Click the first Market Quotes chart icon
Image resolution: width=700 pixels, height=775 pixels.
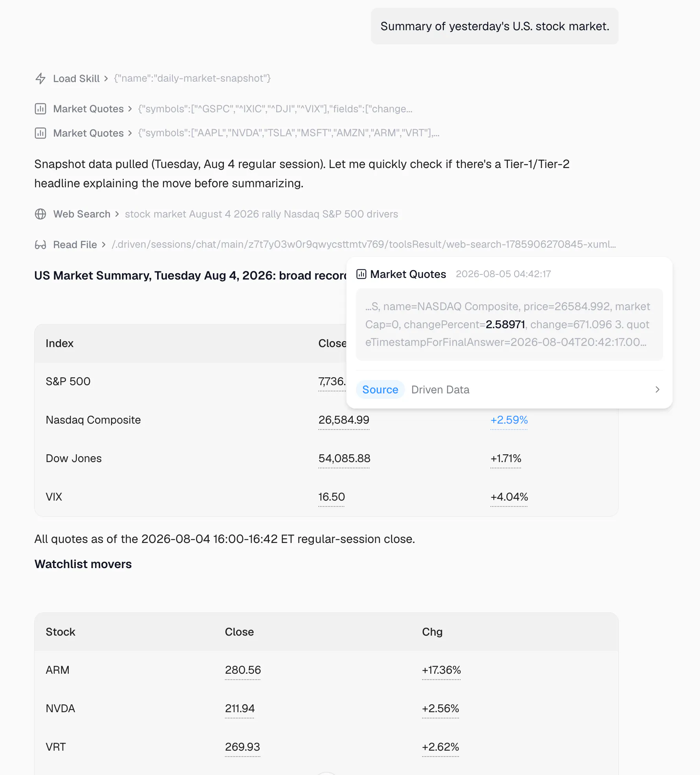coord(40,109)
